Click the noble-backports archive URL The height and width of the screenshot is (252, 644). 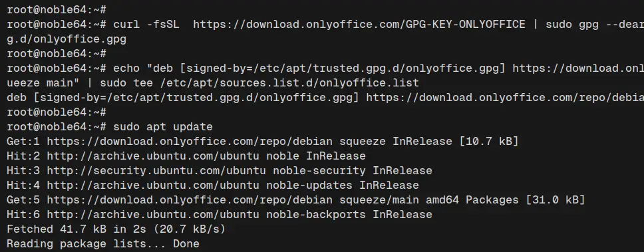pos(153,214)
